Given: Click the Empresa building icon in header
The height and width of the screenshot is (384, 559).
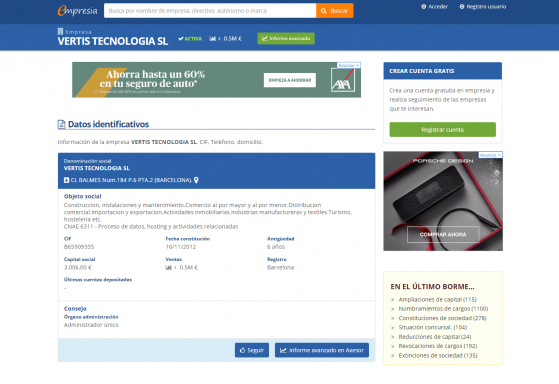Looking at the screenshot, I should tap(60, 31).
